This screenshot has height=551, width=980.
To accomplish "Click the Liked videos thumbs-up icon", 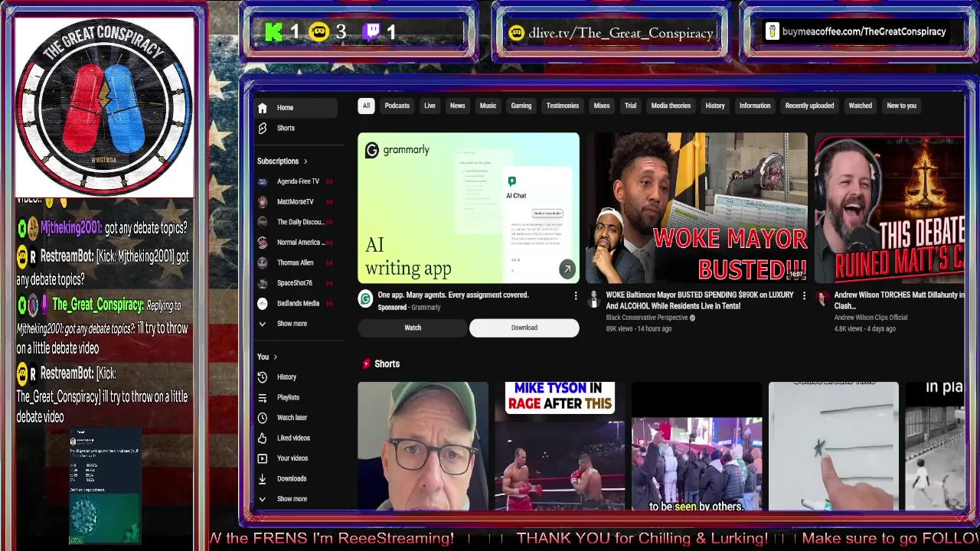I will click(x=263, y=438).
